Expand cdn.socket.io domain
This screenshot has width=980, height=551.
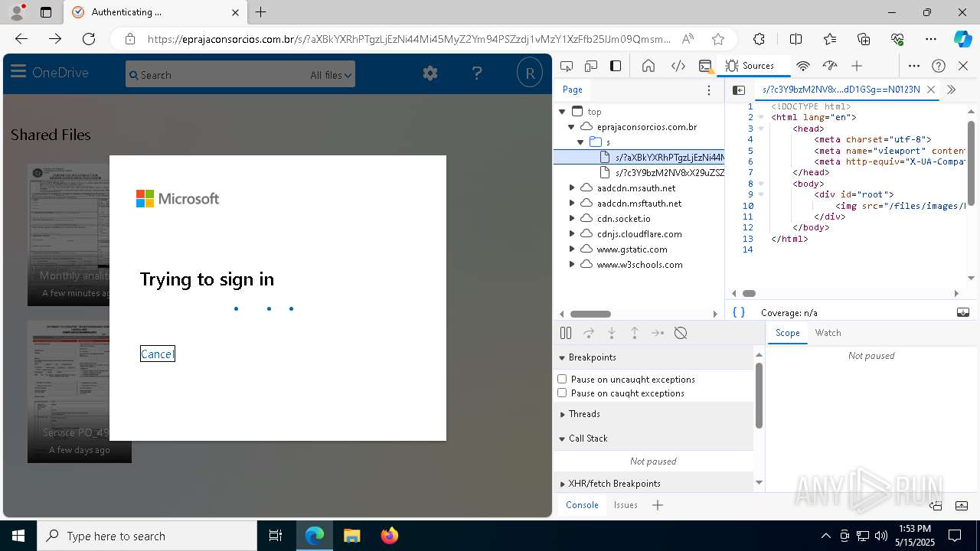click(571, 219)
